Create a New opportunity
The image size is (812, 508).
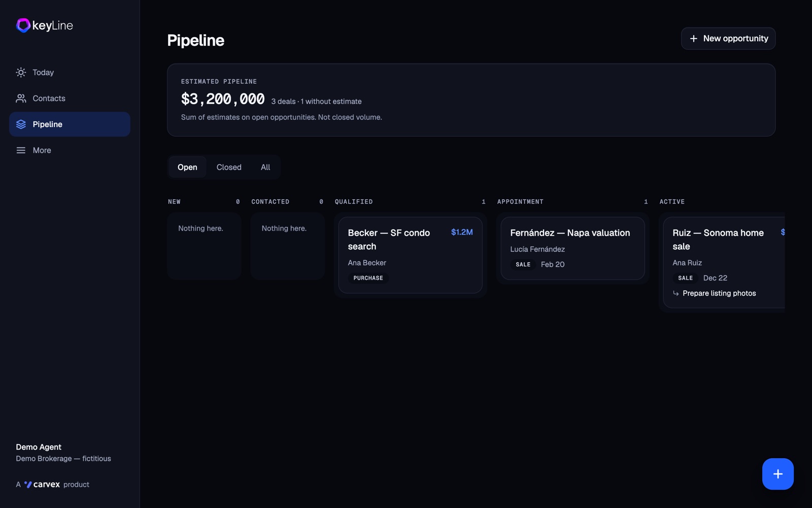pyautogui.click(x=728, y=39)
